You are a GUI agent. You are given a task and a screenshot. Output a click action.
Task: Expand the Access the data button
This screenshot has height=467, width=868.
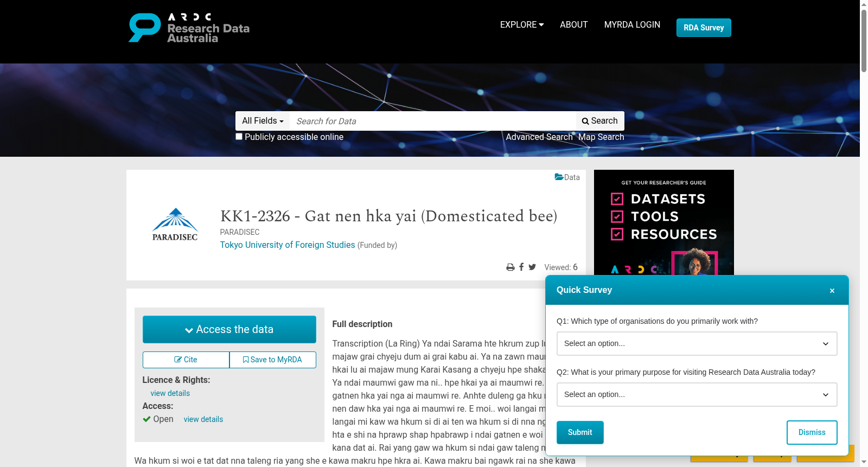coord(229,329)
